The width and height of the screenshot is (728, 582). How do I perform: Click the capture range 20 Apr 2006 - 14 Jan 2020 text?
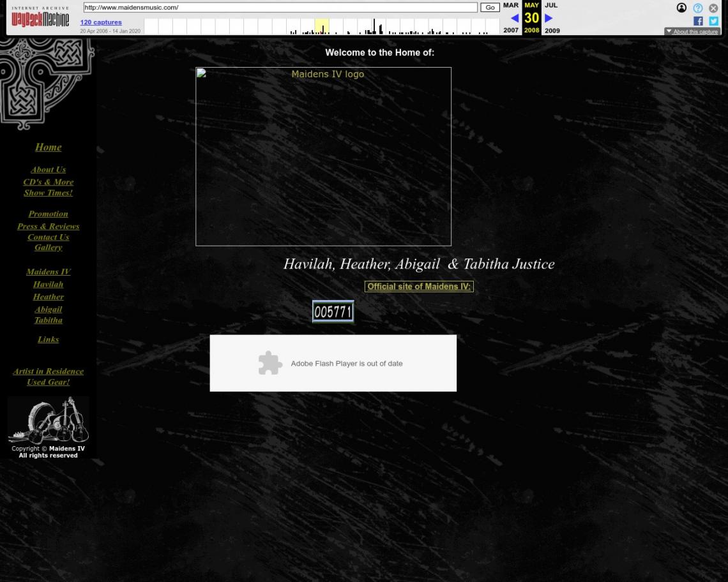tap(110, 31)
